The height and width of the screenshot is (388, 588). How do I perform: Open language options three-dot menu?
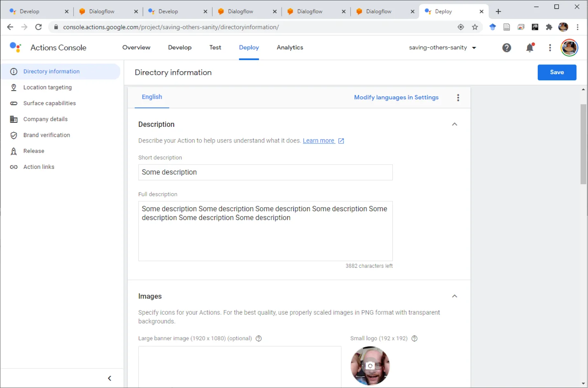tap(458, 98)
